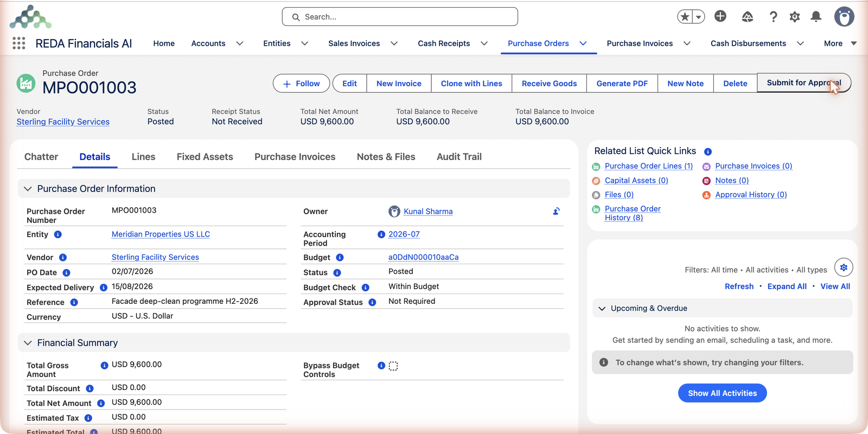
Task: Show the PO Date info icon
Action: coord(66,272)
